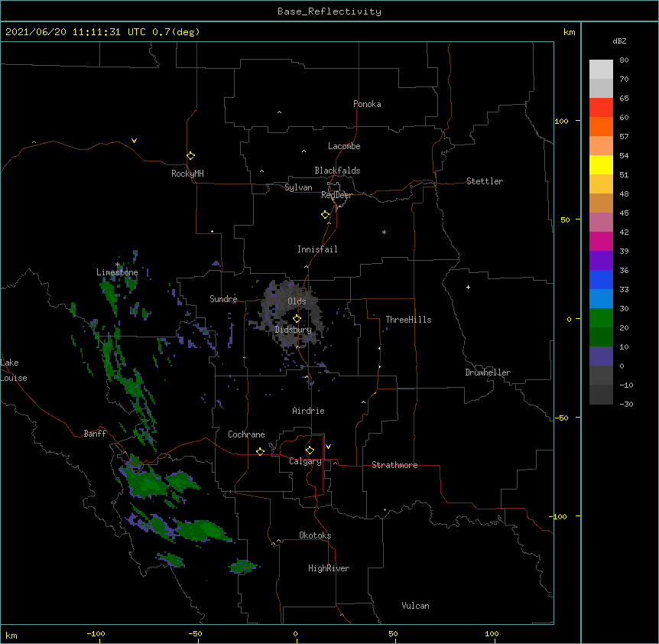Click the yellow marker above Calgary label
Image resolution: width=659 pixels, height=644 pixels.
point(310,450)
